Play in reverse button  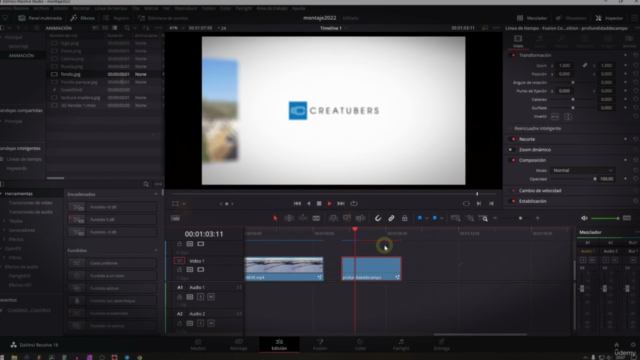pos(309,203)
